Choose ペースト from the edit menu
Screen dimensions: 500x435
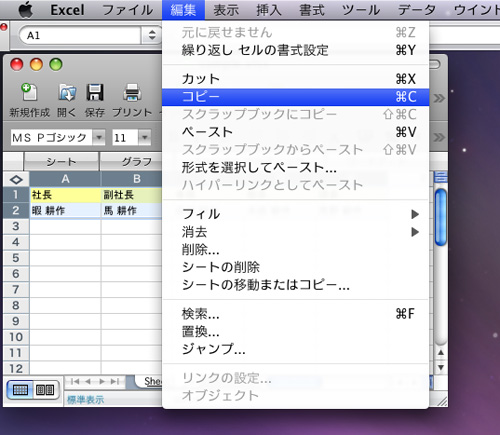click(295, 132)
